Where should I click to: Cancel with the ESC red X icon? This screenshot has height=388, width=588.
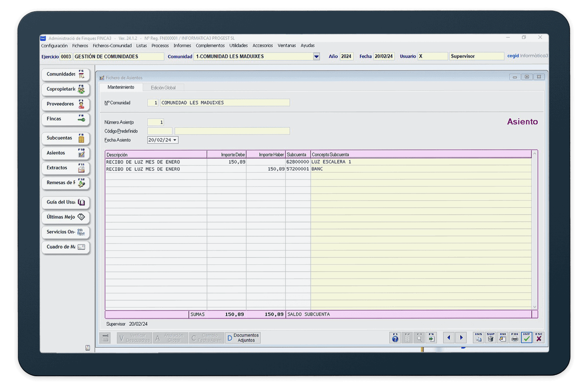point(539,337)
